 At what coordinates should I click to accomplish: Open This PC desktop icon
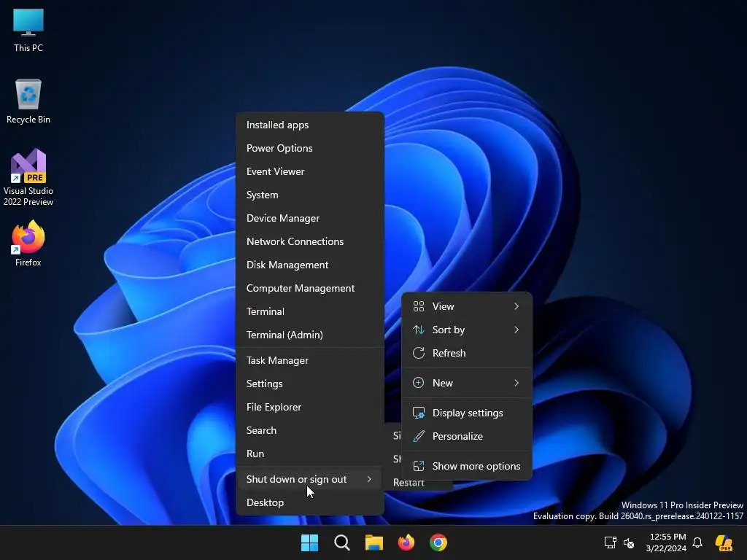coord(28,29)
